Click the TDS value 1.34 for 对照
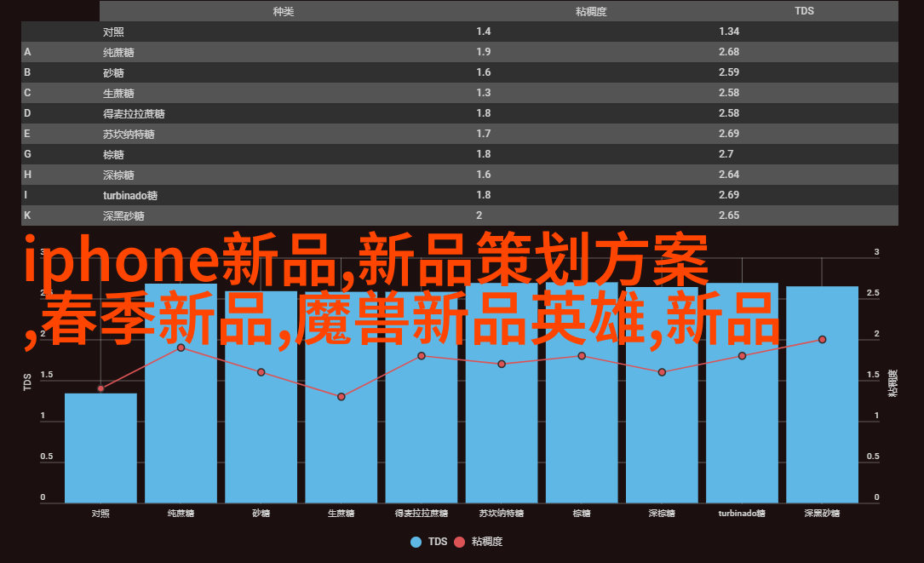Image resolution: width=924 pixels, height=563 pixels. tap(729, 32)
